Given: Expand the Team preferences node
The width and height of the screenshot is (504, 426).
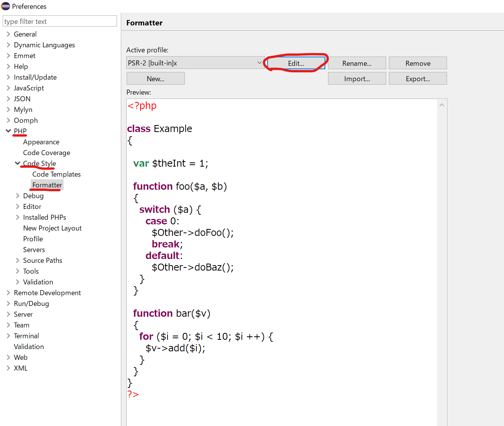Looking at the screenshot, I should pyautogui.click(x=8, y=325).
